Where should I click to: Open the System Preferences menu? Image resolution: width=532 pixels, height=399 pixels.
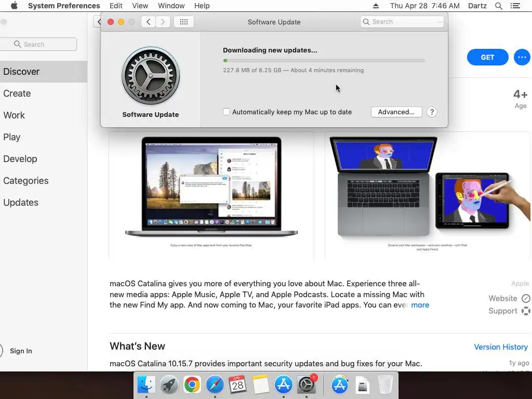click(x=64, y=6)
